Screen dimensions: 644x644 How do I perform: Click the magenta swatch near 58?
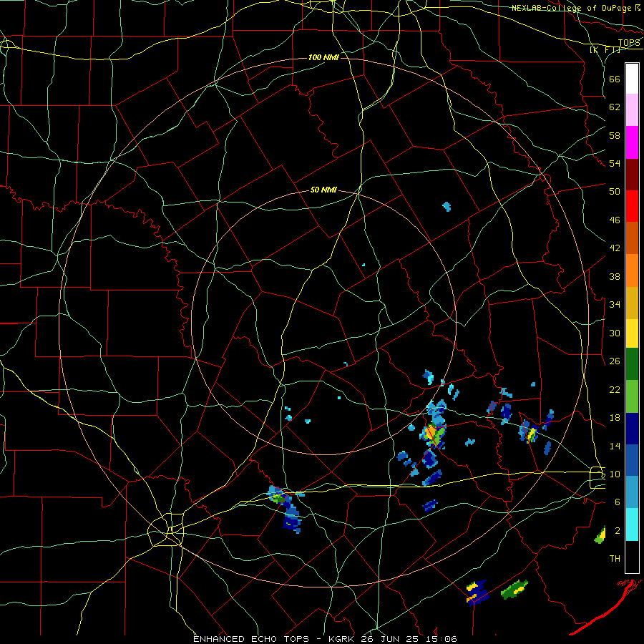[632, 142]
